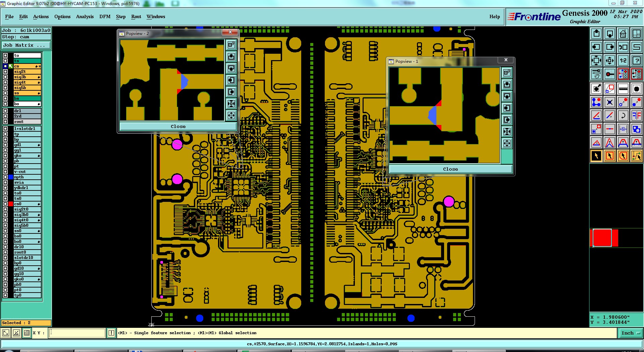Viewport: 644px width, 352px height.
Task: Select the gko layer row
Action: [x=27, y=156]
